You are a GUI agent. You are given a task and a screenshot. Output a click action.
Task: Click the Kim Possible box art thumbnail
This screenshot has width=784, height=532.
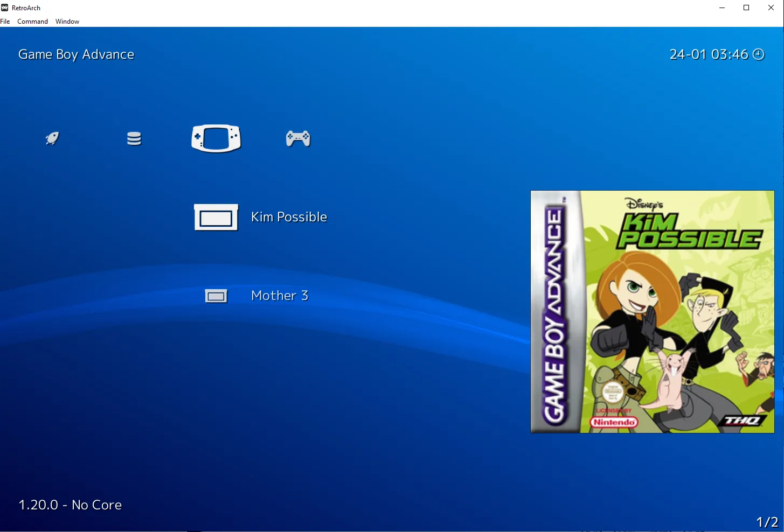pos(653,312)
